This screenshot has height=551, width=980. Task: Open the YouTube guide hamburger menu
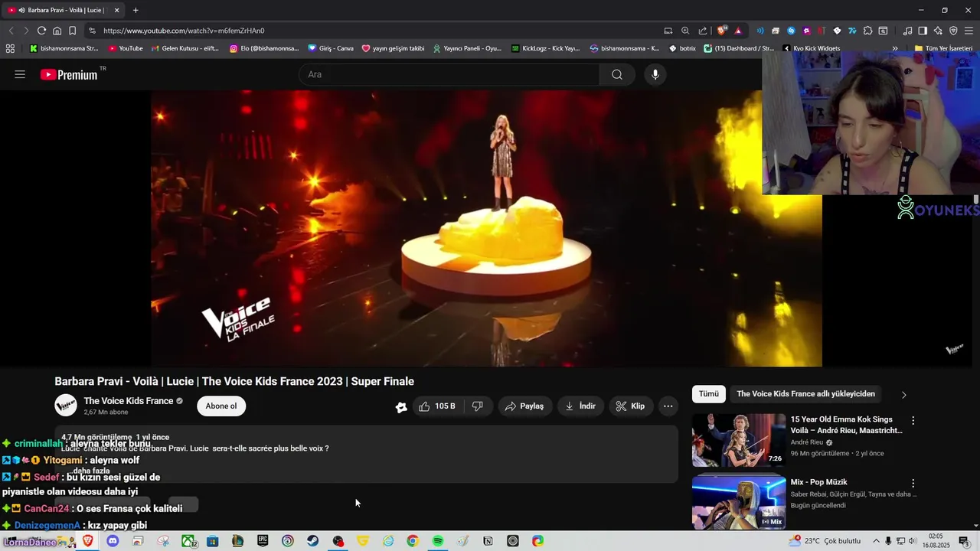20,74
